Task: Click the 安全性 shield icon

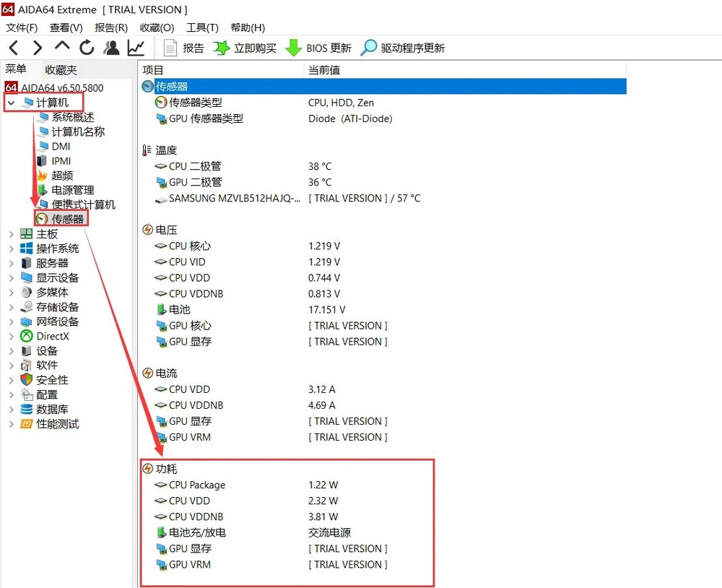Action: tap(26, 380)
